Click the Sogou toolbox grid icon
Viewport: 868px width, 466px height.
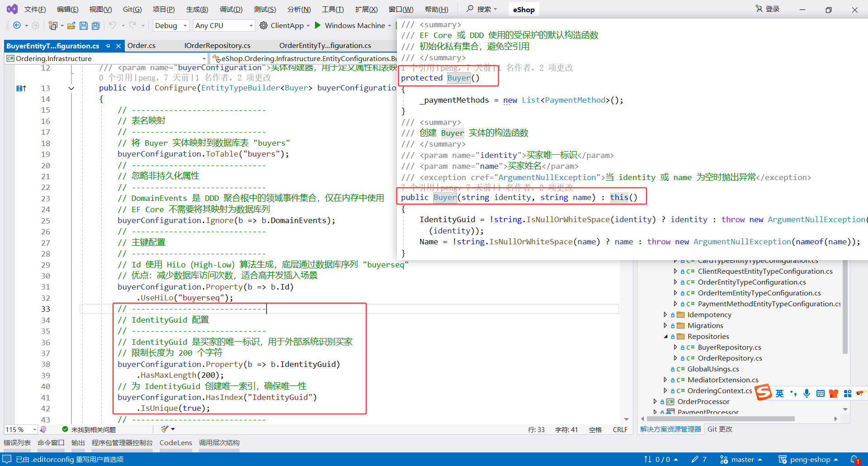coord(848,393)
